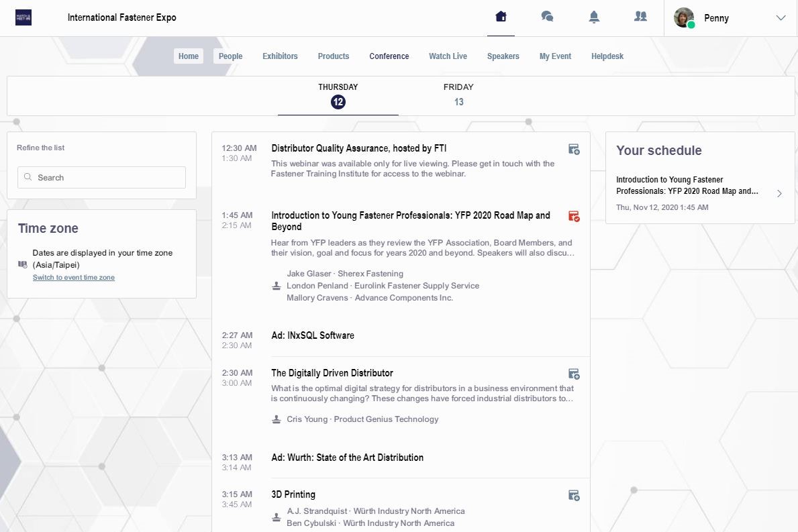The width and height of the screenshot is (798, 532).
Task: Open scheduled item in Your schedule panel
Action: (700, 193)
